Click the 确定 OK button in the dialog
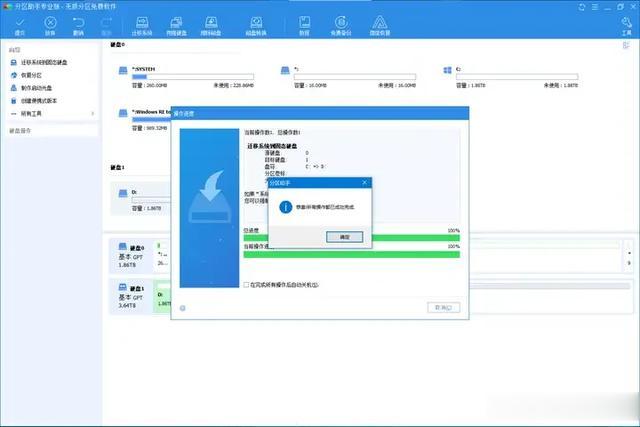640x427 pixels. coord(344,237)
